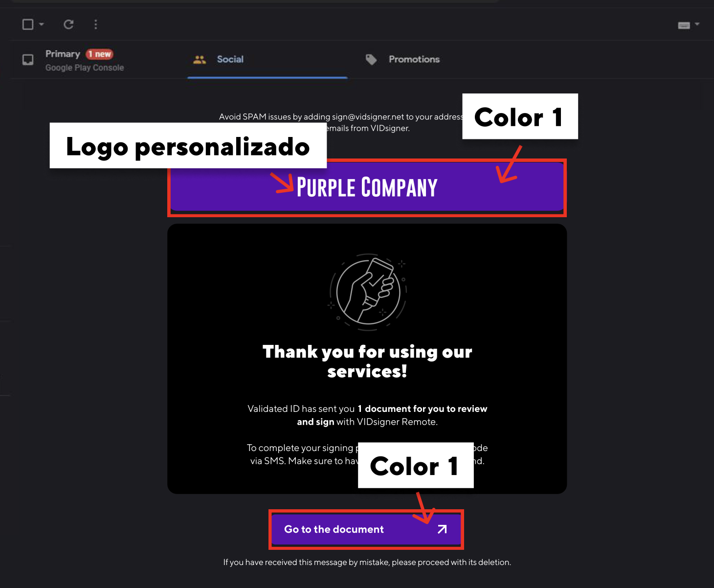The width and height of the screenshot is (714, 588).
Task: Click the Google Play Console sender text
Action: [85, 68]
